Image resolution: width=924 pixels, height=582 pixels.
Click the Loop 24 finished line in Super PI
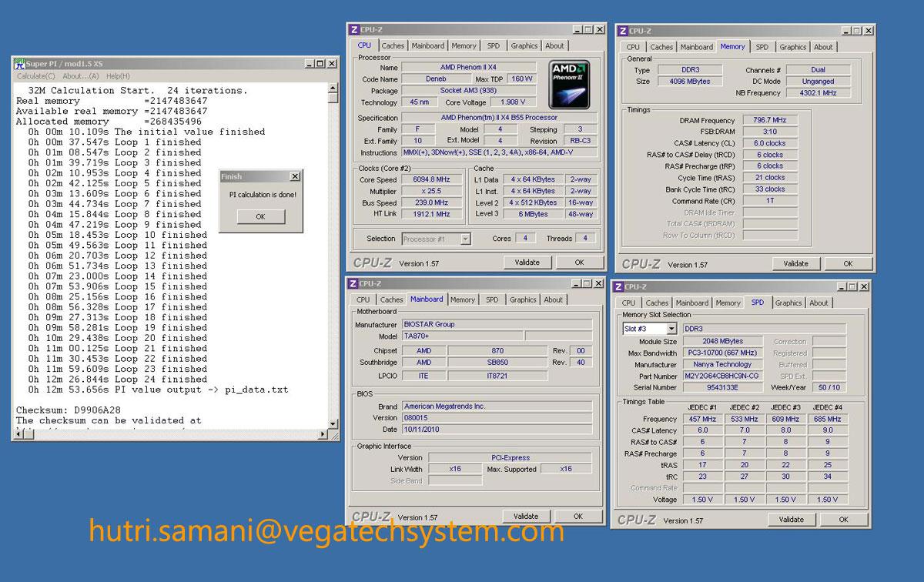pos(118,380)
